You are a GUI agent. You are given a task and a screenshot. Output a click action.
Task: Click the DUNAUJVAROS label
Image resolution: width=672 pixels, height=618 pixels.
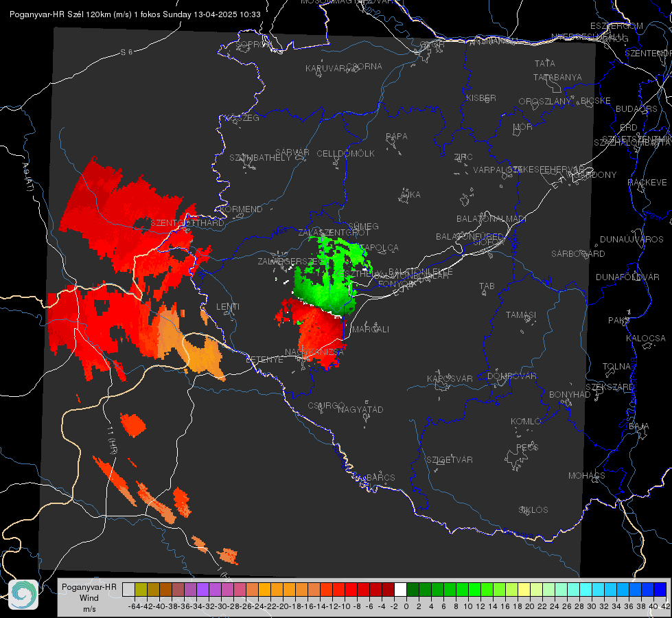(x=632, y=240)
